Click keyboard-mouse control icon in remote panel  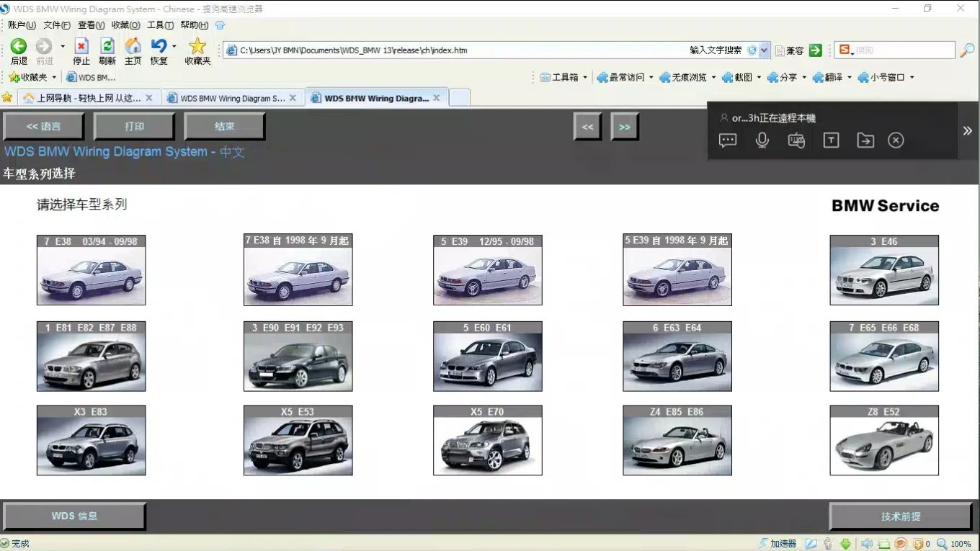click(796, 140)
